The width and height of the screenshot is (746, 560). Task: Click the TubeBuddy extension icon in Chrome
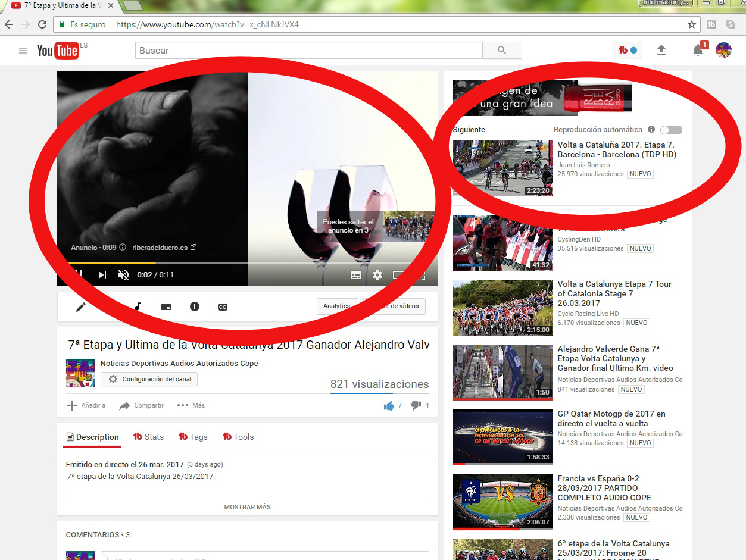click(x=711, y=25)
